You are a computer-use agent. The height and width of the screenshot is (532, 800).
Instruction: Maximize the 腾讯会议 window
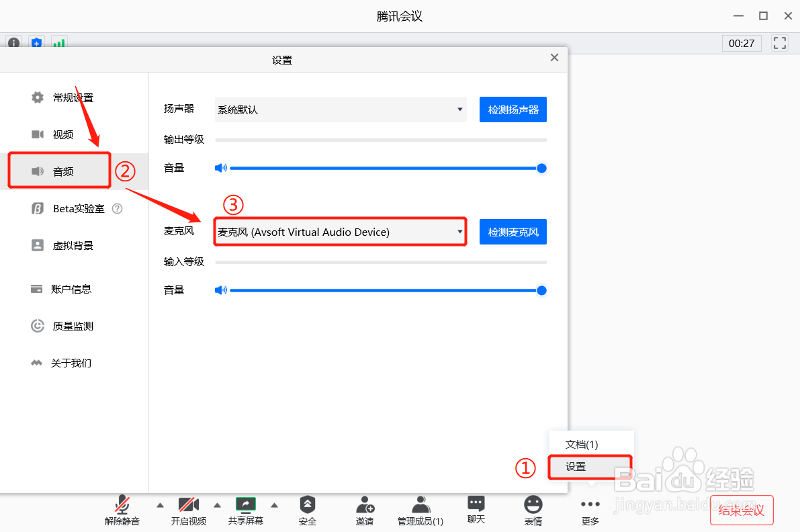click(763, 16)
